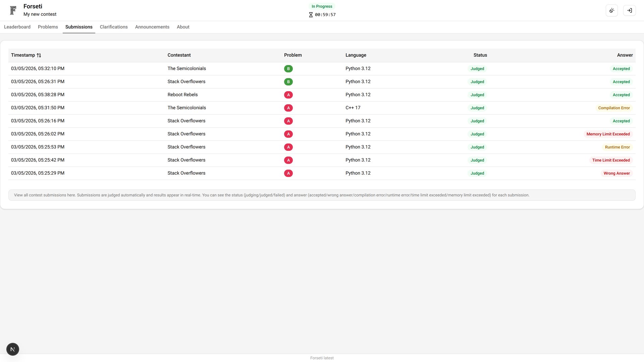Click problem A badge in Reboot Rebels row
This screenshot has width=644, height=362.
click(x=288, y=95)
